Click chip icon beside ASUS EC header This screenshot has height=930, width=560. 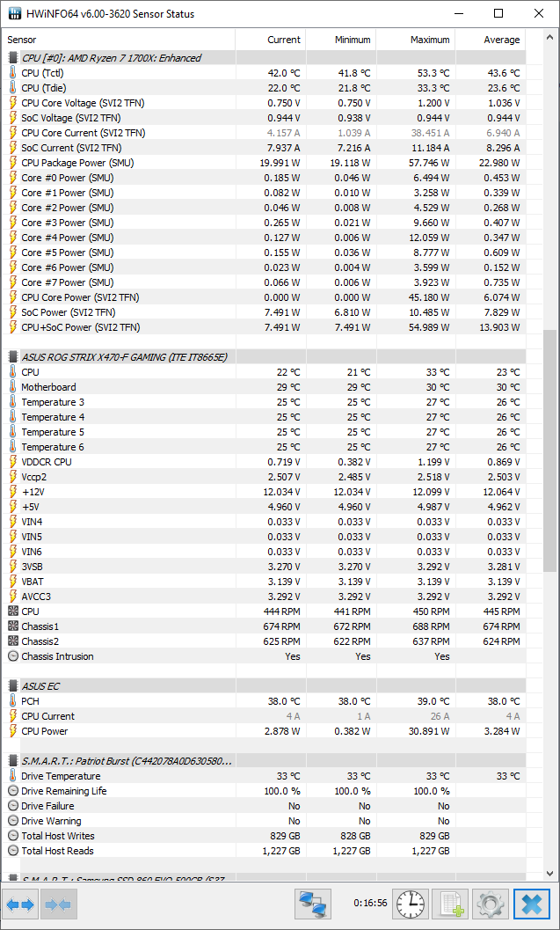click(x=12, y=686)
